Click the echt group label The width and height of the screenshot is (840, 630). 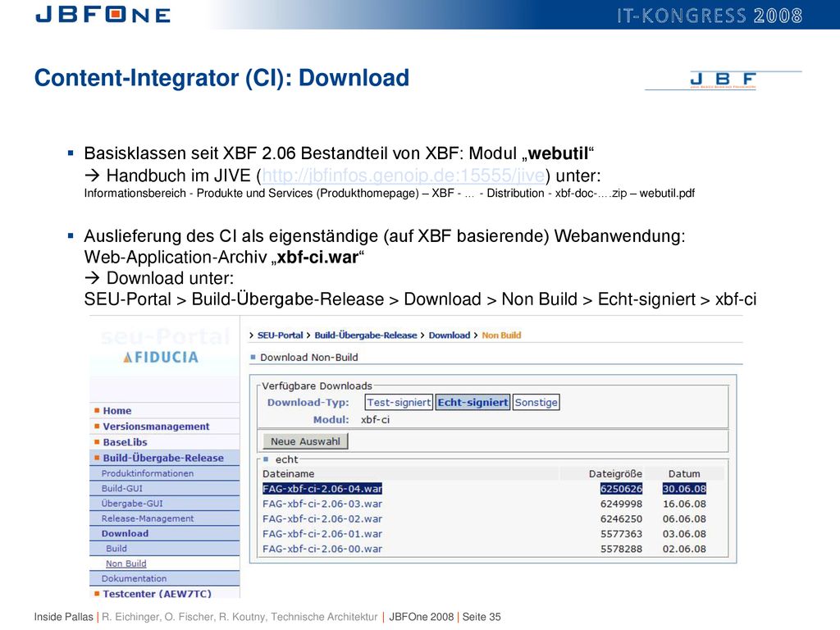pyautogui.click(x=286, y=459)
